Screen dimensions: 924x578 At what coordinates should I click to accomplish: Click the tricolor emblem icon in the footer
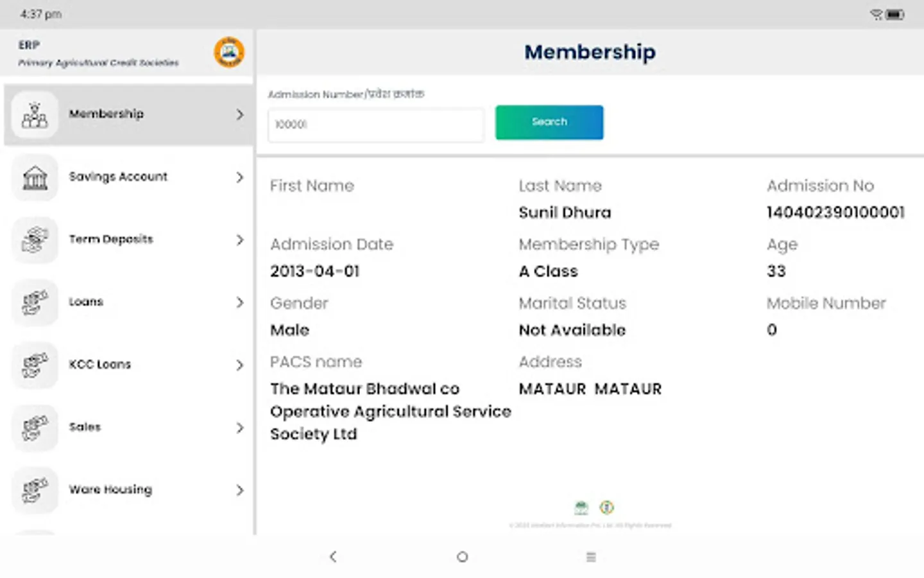pyautogui.click(x=606, y=507)
